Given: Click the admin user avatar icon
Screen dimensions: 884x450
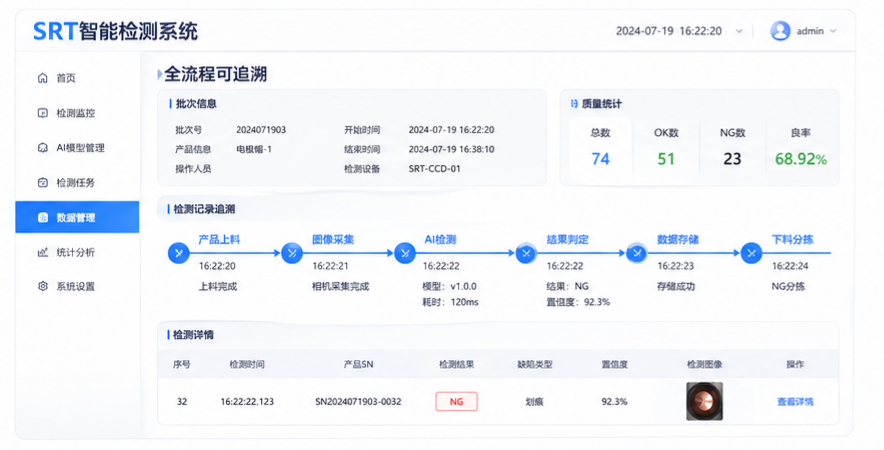Looking at the screenshot, I should pyautogui.click(x=780, y=31).
